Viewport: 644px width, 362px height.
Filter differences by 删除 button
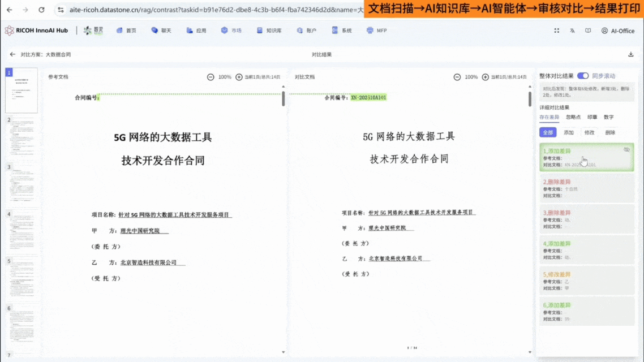coord(610,132)
